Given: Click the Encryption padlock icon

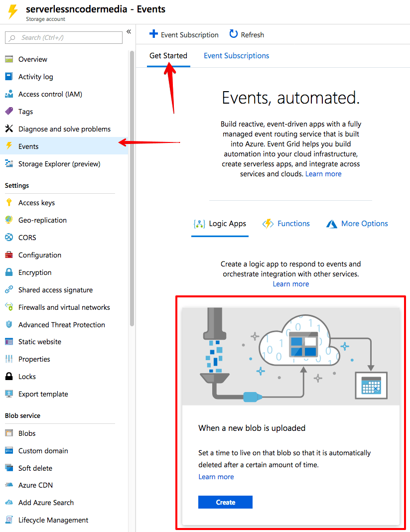Looking at the screenshot, I should pyautogui.click(x=8, y=272).
